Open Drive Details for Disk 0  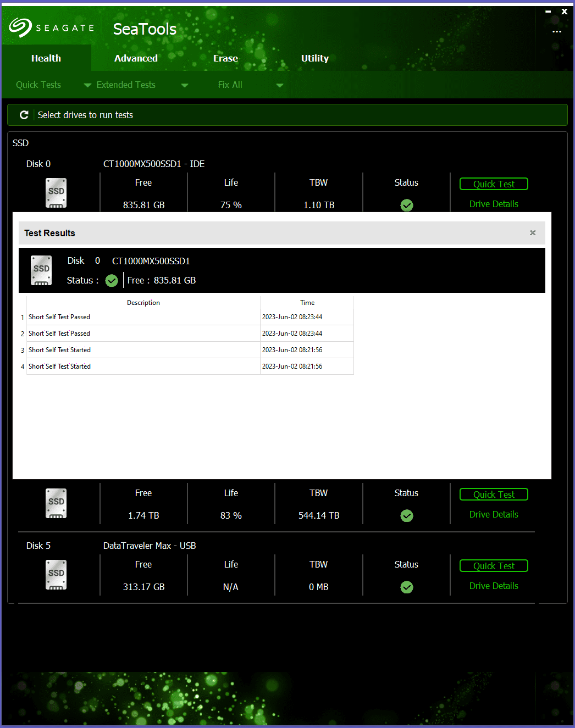click(494, 204)
